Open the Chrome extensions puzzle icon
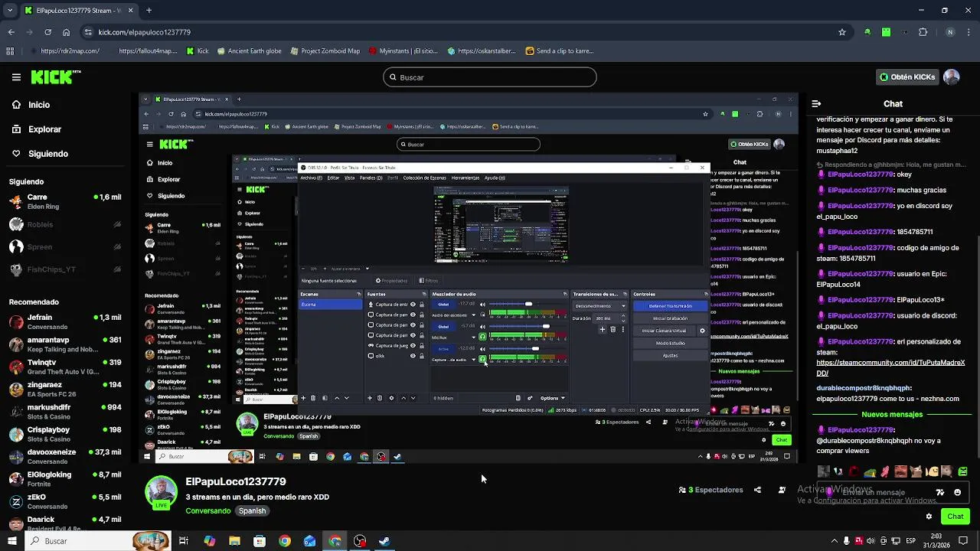Viewport: 980px width, 551px height. point(923,32)
